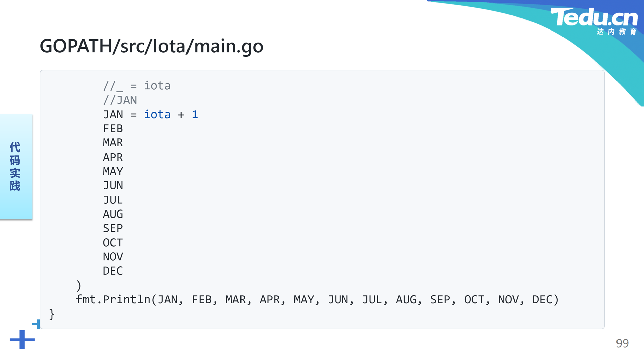The width and height of the screenshot is (644, 362).
Task: Click the closing curly brace
Action: [x=52, y=314]
